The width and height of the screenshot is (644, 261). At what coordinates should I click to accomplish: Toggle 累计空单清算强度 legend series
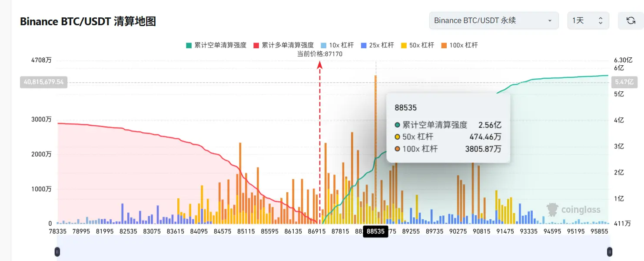[x=216, y=45]
